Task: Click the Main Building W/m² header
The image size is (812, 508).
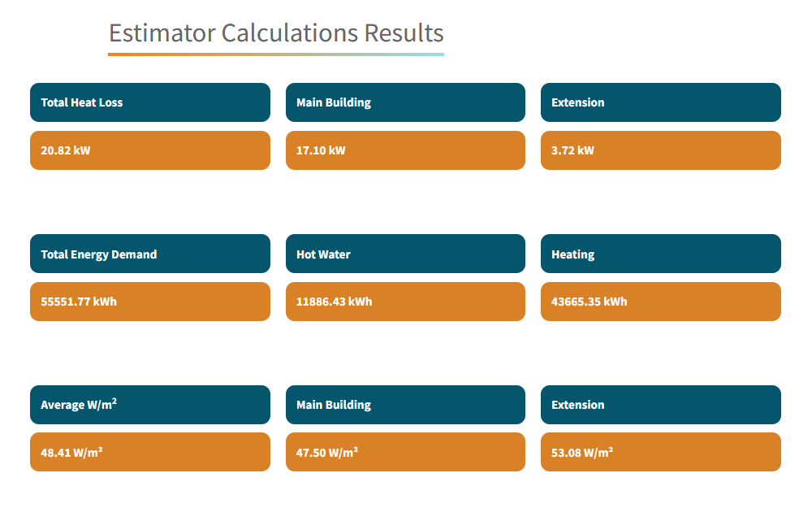Action: coord(405,405)
